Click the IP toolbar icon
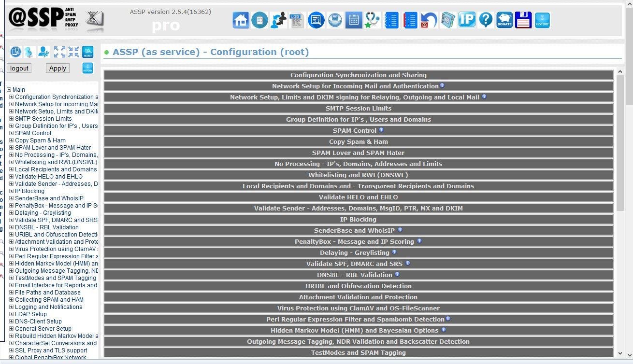 [467, 20]
